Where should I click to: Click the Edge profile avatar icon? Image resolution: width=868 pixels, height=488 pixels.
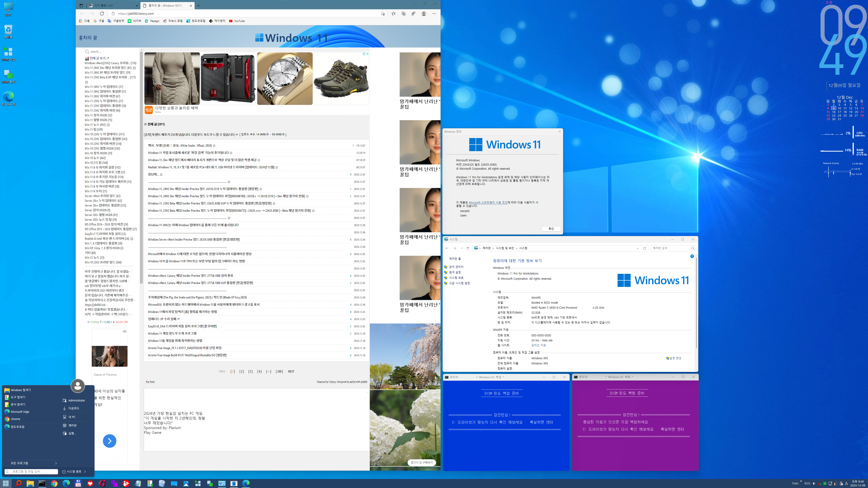pos(424,14)
